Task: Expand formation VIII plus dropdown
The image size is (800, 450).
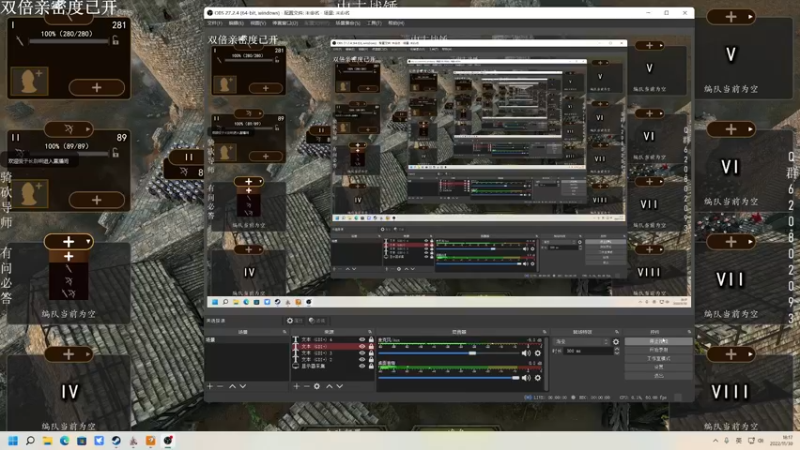Action: pyautogui.click(x=731, y=354)
